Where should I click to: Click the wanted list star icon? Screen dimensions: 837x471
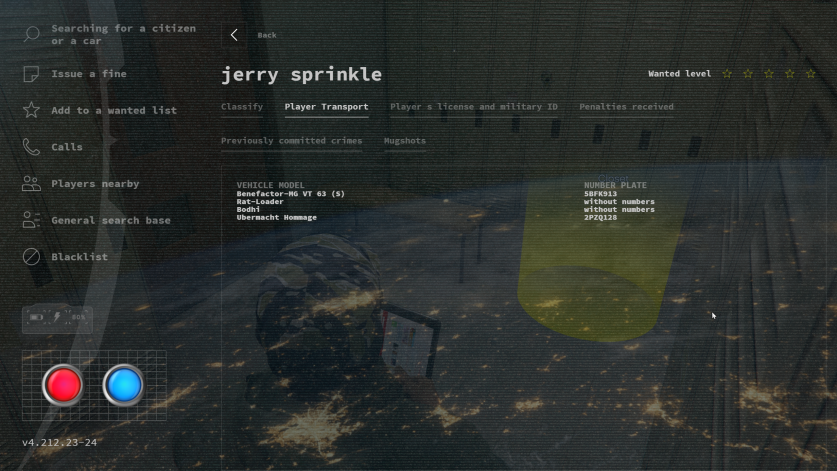coord(32,110)
